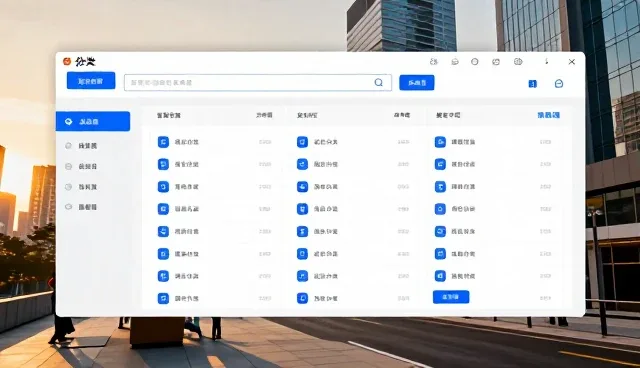The image size is (640, 368).
Task: Click the magnifier icon inside the search box
Action: pyautogui.click(x=379, y=82)
